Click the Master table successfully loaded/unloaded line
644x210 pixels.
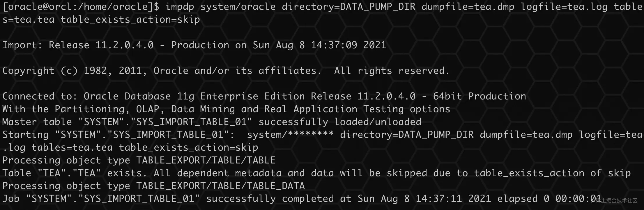pos(212,122)
